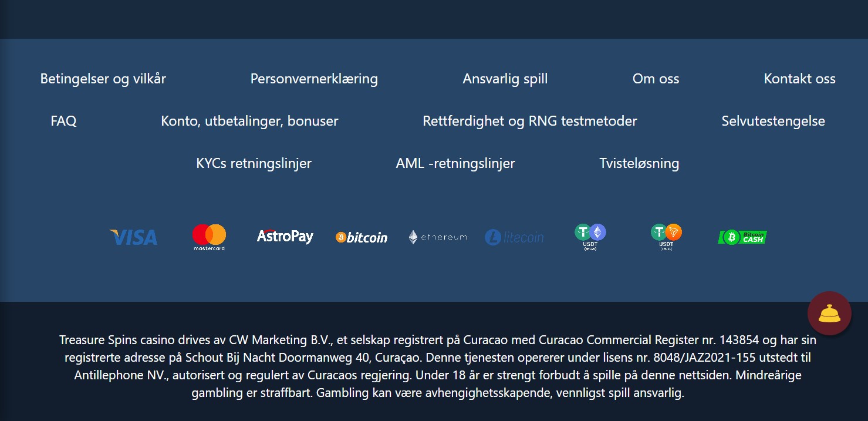Open the Ansvarlig spill page
This screenshot has width=868, height=421.
505,79
